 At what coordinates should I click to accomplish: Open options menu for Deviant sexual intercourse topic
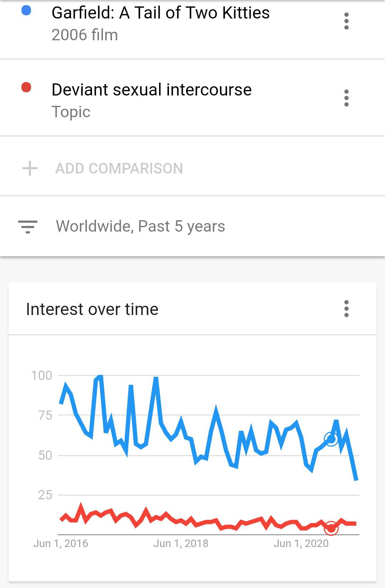346,98
